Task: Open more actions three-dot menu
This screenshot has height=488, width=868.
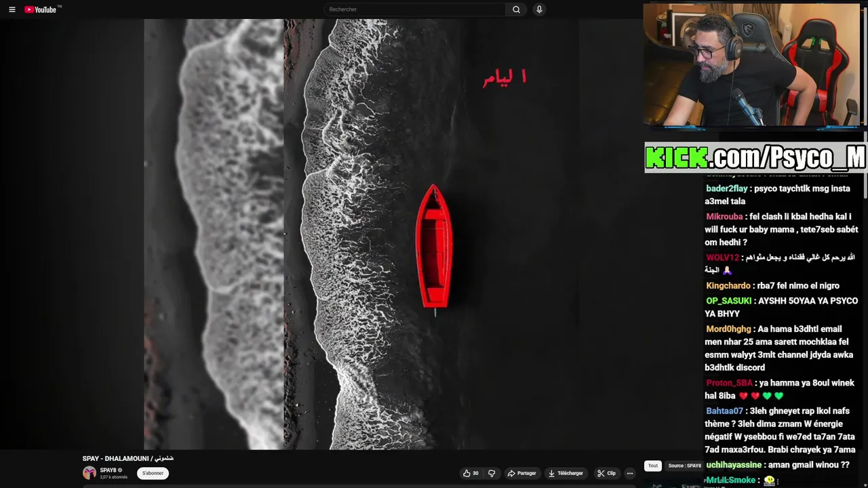Action: [629, 473]
